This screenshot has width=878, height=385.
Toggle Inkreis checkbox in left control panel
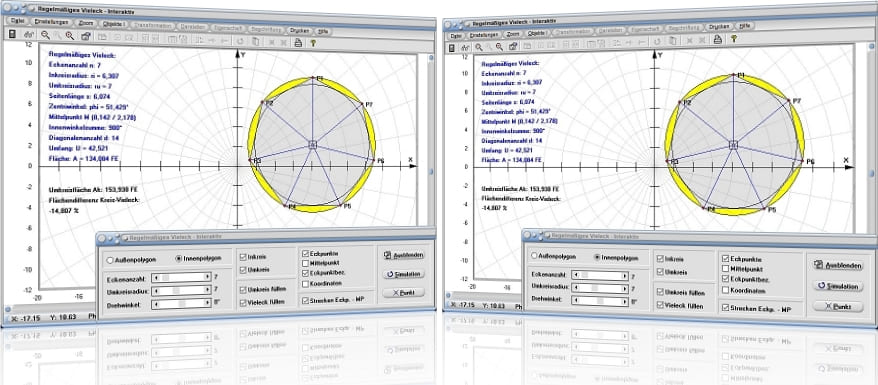click(242, 257)
